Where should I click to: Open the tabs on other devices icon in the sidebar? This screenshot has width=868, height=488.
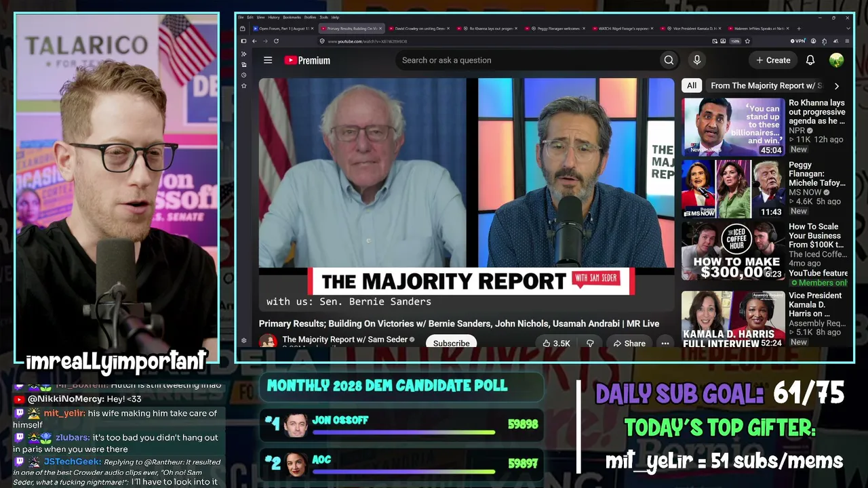[243, 64]
